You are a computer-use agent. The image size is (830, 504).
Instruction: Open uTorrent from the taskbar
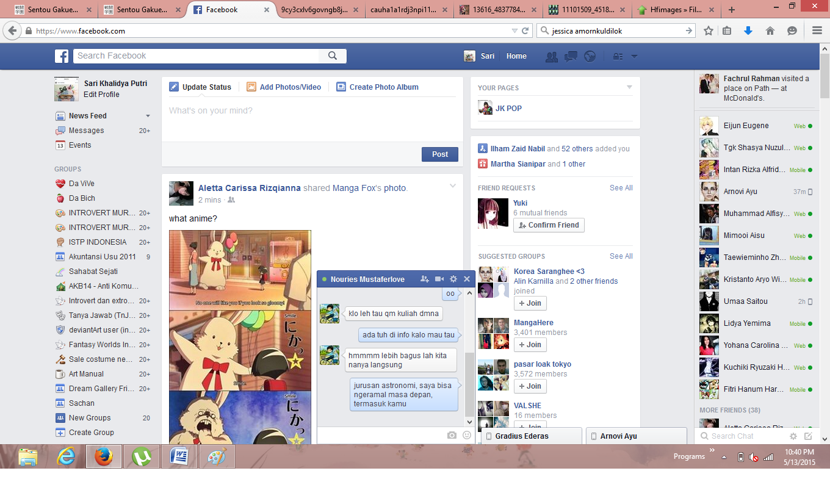click(x=142, y=456)
